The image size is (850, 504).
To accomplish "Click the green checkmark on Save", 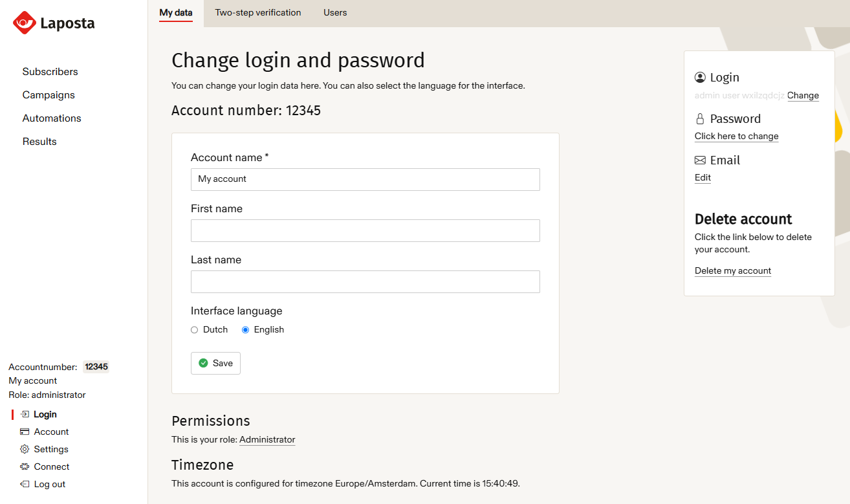I will click(203, 363).
